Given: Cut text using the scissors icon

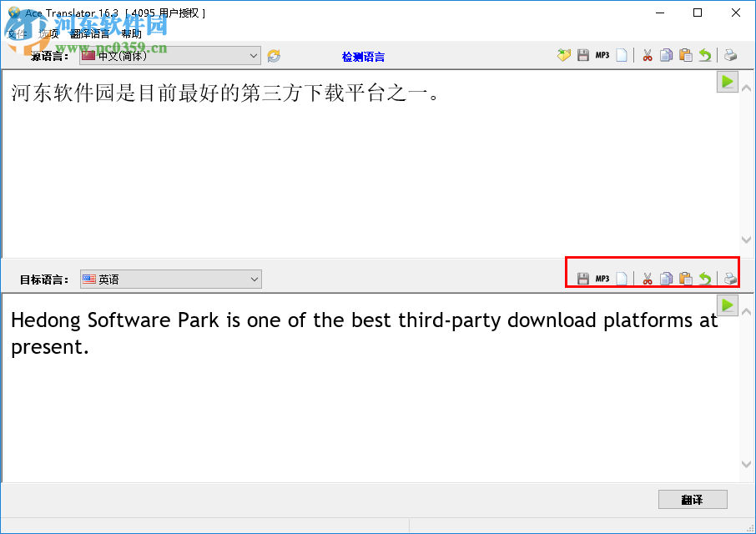Looking at the screenshot, I should point(647,55).
